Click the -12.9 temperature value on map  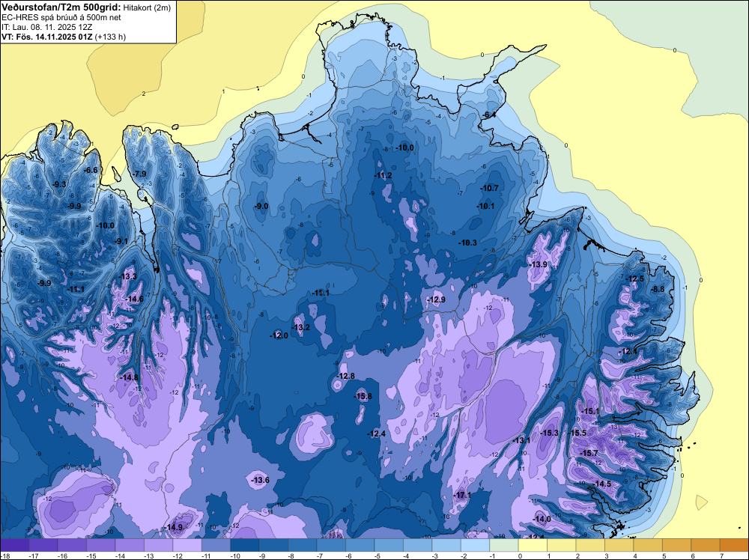[436, 299]
